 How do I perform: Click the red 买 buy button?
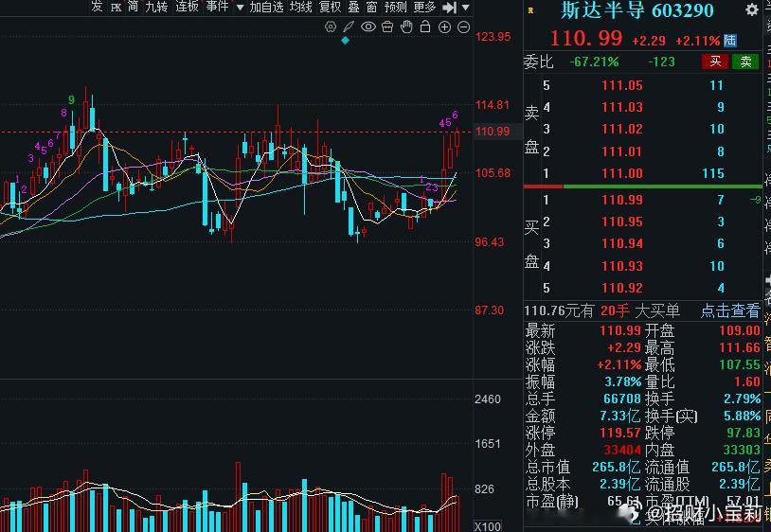tap(715, 62)
